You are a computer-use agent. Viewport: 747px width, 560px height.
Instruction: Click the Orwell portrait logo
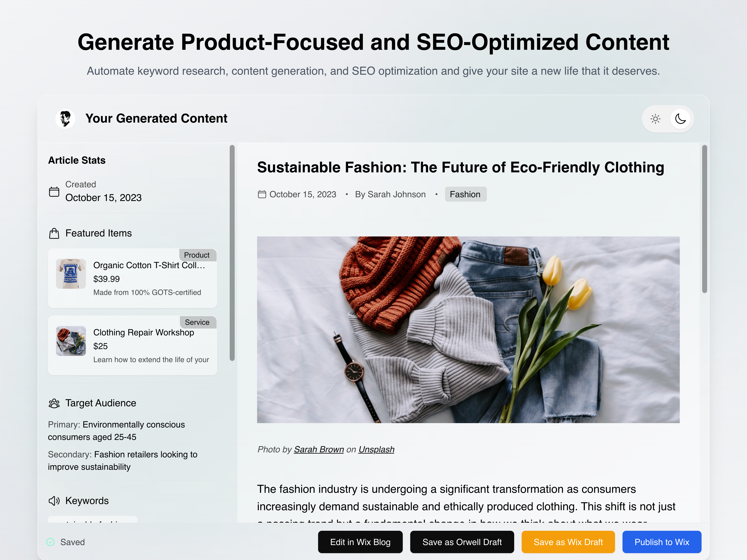click(x=65, y=119)
